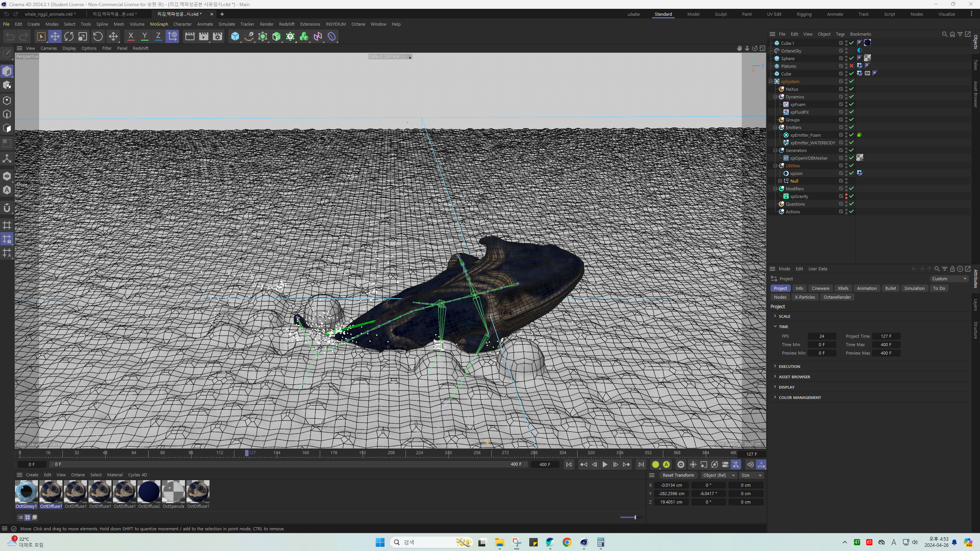Add a Cube primitive object
Image resolution: width=980 pixels, height=551 pixels.
point(235,37)
